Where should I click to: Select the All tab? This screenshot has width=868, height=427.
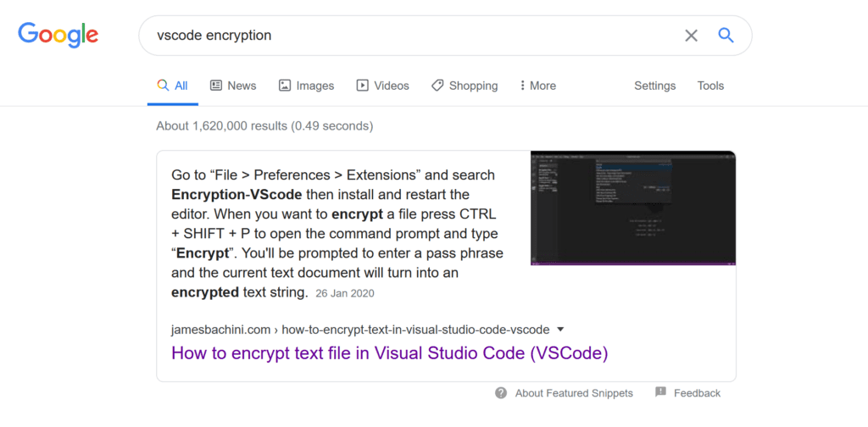(173, 86)
